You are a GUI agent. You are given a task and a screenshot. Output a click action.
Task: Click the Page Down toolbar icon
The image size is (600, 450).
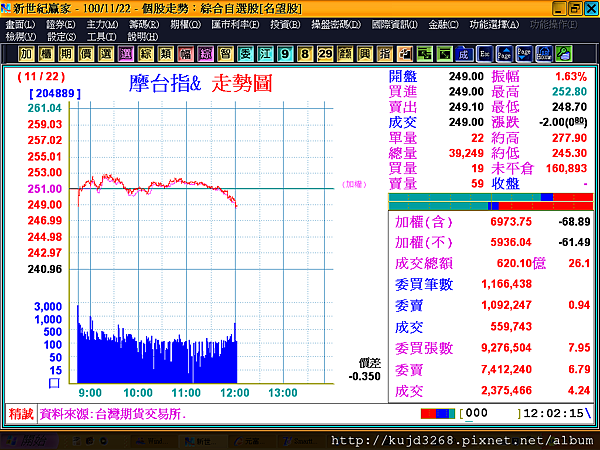524,54
